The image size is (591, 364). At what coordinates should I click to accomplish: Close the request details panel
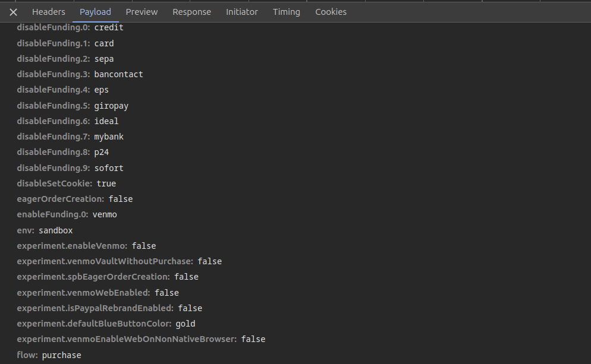[13, 11]
